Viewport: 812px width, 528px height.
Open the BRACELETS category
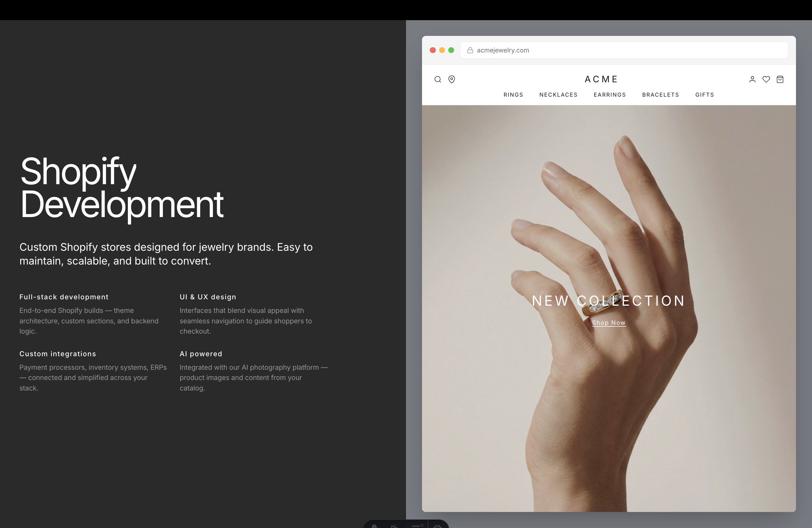[x=660, y=95]
